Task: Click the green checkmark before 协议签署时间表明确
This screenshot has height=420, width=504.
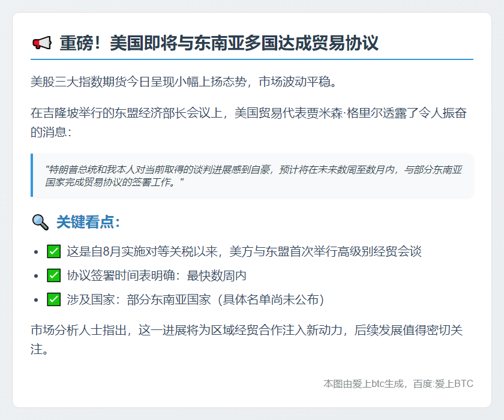Action: click(x=54, y=275)
